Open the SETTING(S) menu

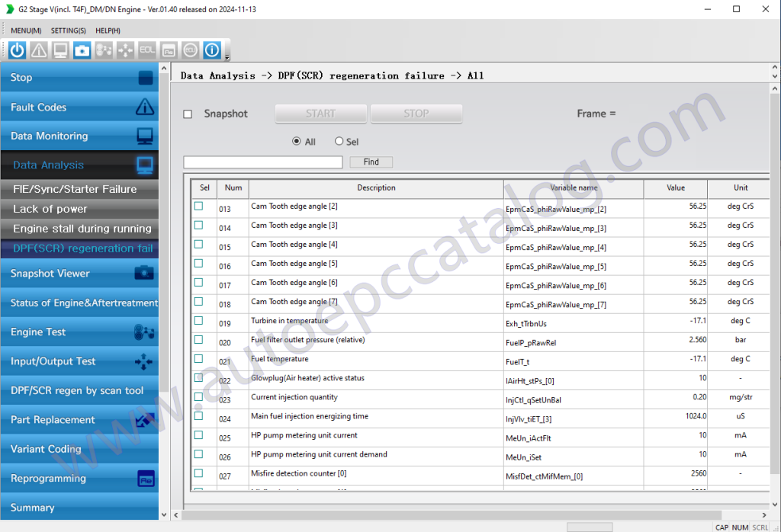point(68,30)
